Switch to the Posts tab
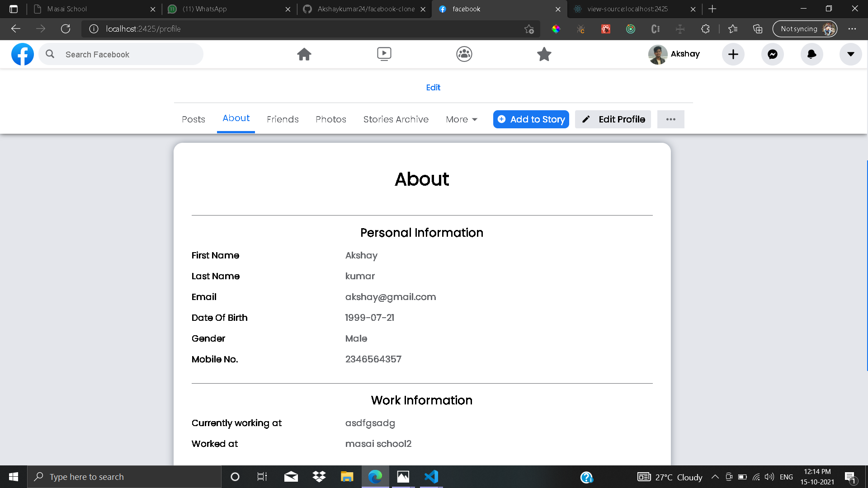This screenshot has width=868, height=488. click(x=193, y=119)
